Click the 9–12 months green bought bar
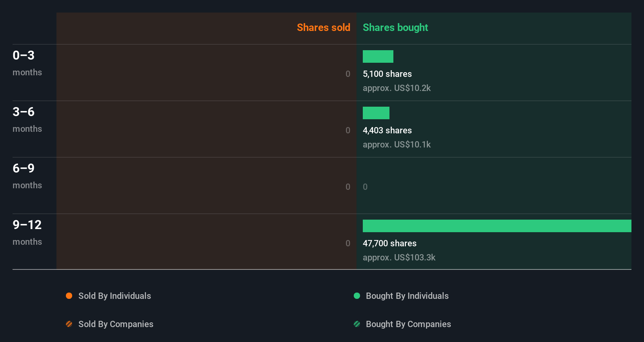Screen dimensions: 644x342 tap(497, 226)
